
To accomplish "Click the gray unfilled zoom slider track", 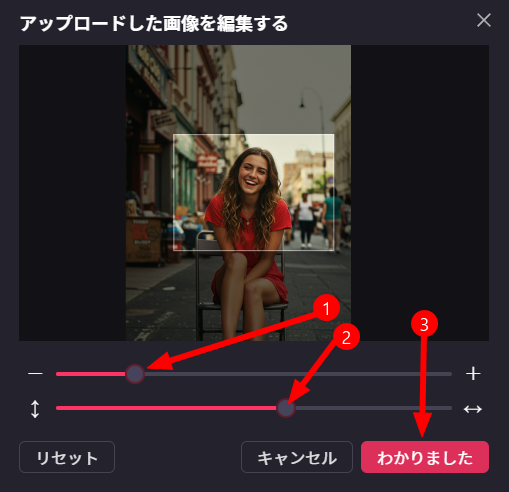I will 298,374.
